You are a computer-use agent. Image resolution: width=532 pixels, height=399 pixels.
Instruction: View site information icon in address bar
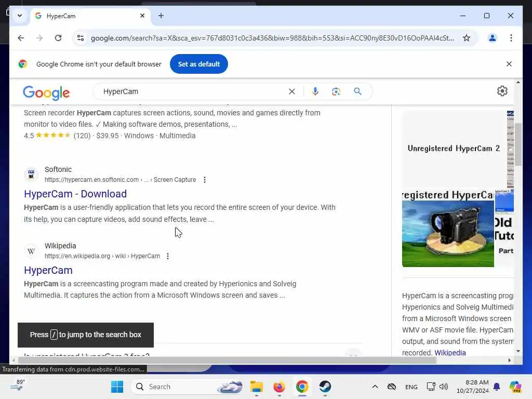(81, 38)
